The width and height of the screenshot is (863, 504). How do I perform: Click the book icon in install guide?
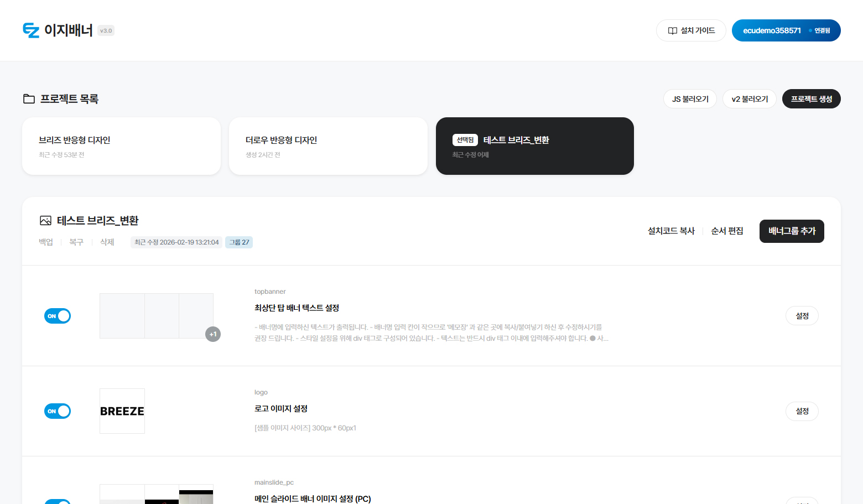pos(672,31)
